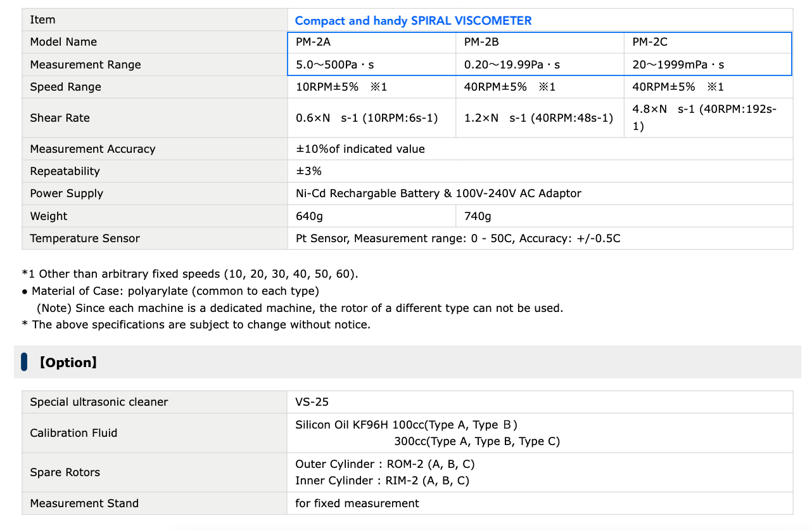Click the 0.20~19.99Pa·s measurement range value
The height and width of the screenshot is (530, 812).
click(512, 65)
